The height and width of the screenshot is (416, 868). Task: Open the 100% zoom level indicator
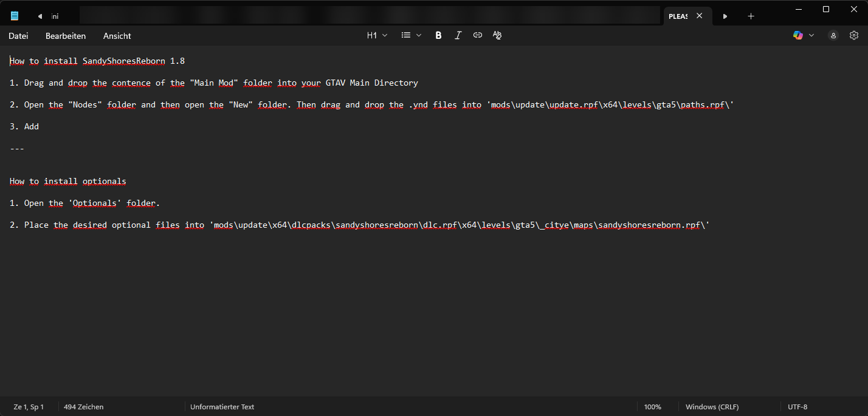tap(652, 407)
